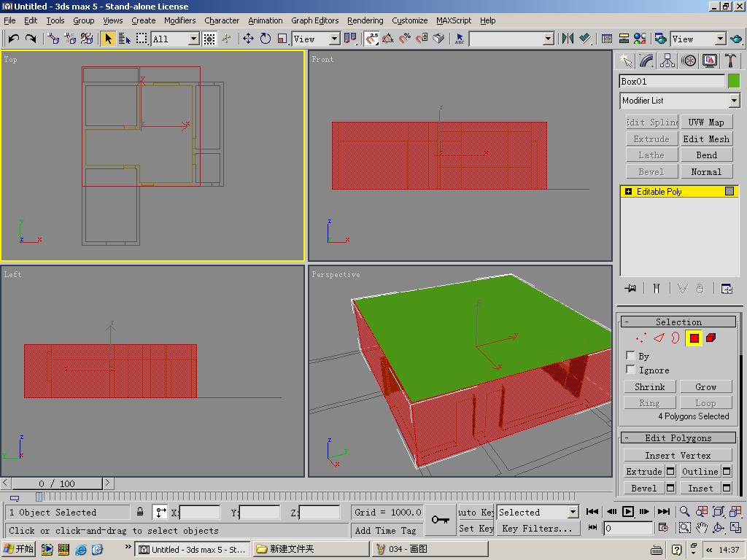Open the All selection filter dropdown

(193, 39)
